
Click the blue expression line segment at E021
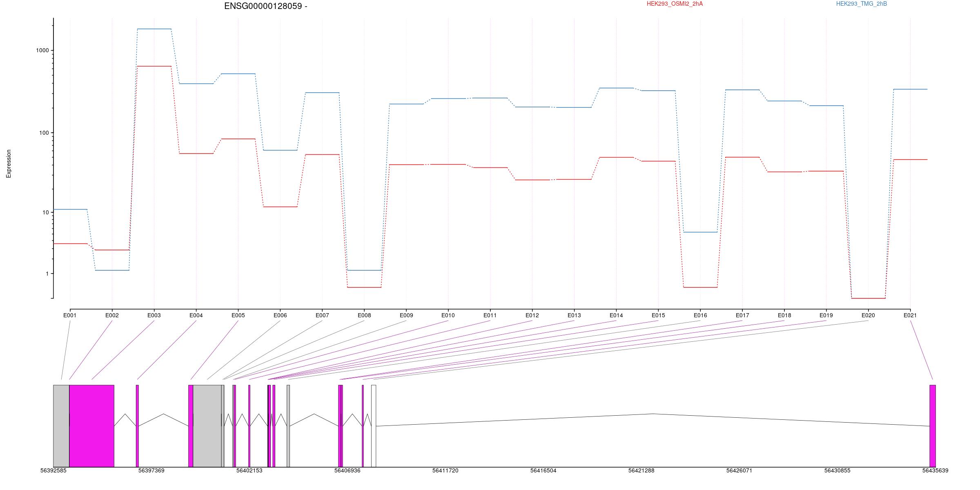910,89
